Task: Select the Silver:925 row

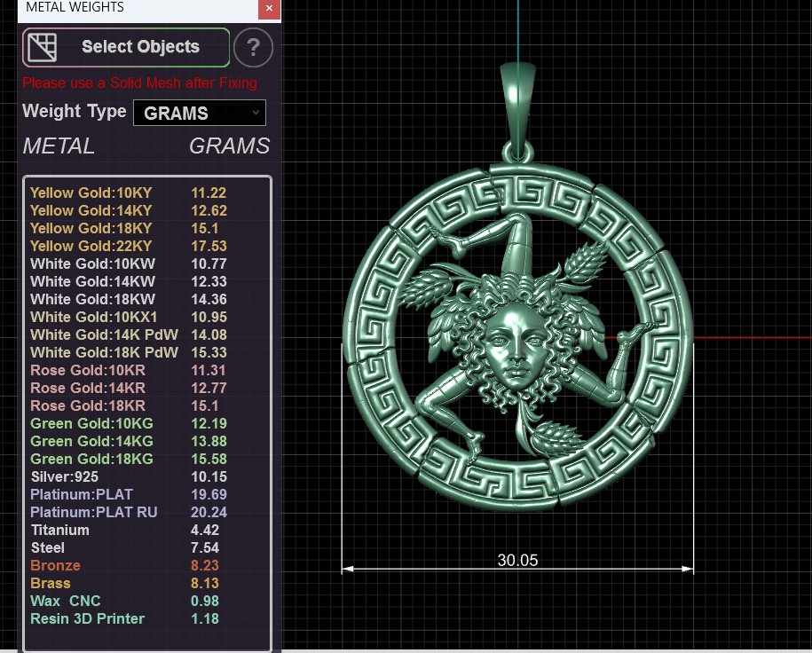Action: (x=128, y=476)
